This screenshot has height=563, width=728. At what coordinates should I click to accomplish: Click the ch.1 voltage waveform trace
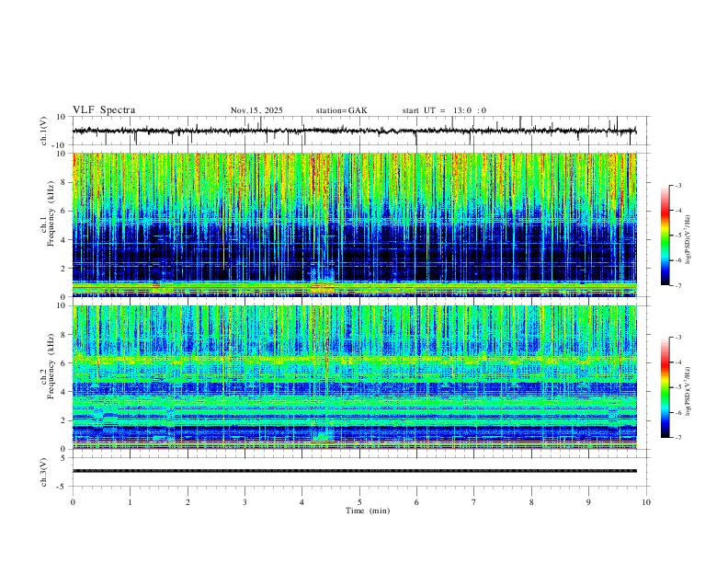click(x=355, y=131)
